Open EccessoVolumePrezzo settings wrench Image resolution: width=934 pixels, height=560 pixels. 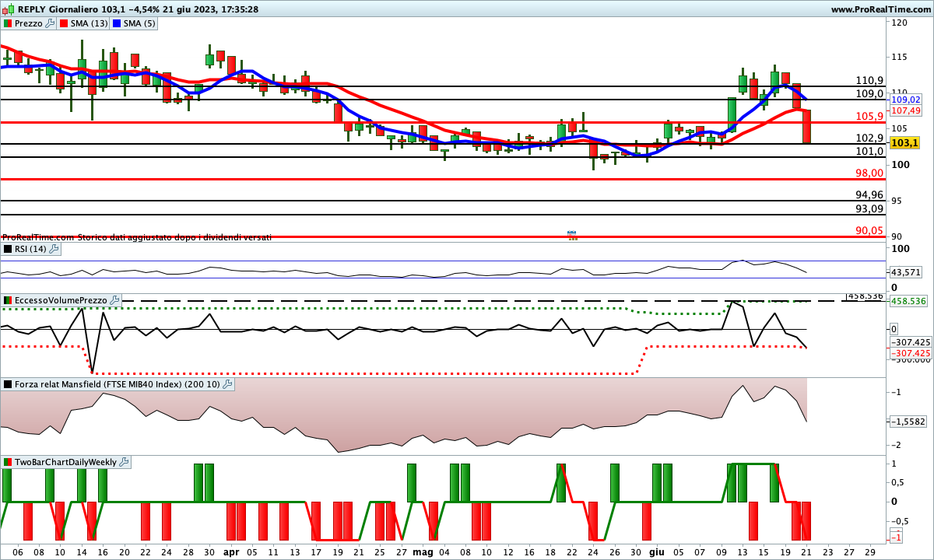click(x=114, y=300)
